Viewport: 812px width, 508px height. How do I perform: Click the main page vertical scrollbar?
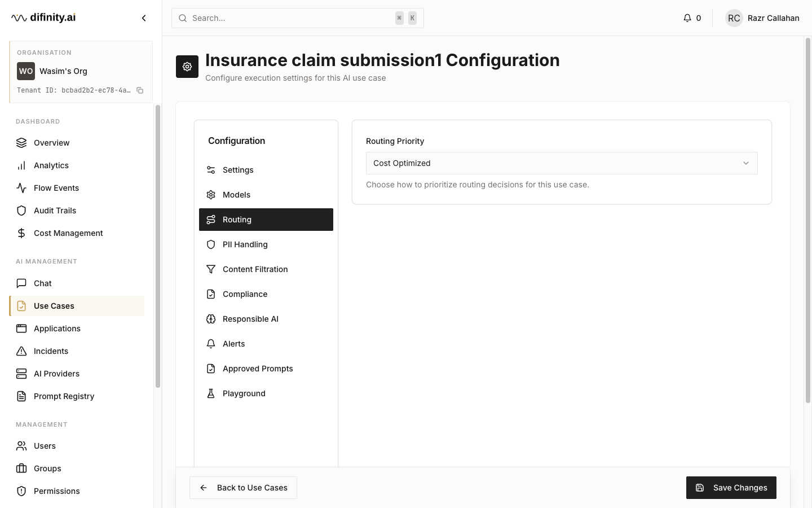pos(807,220)
